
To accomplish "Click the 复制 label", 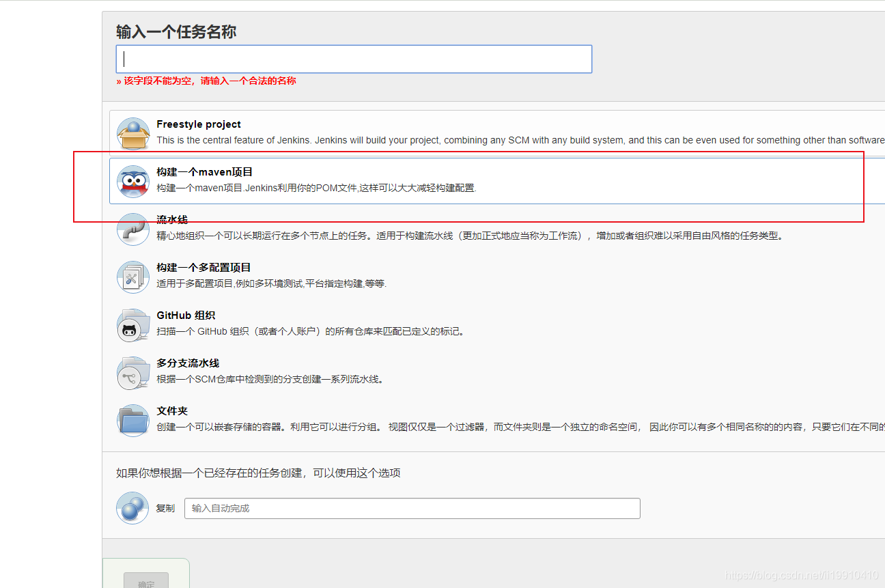I will [x=165, y=508].
